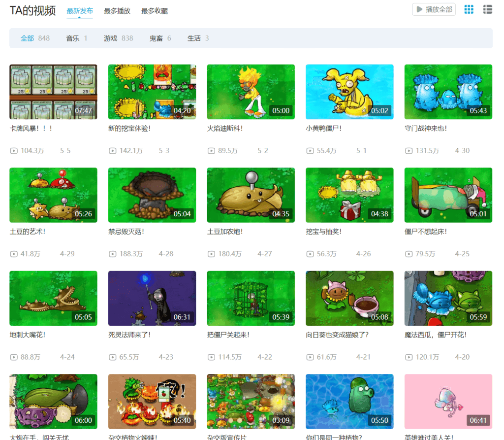Click the 65.5万 play count text
The image size is (504, 440).
click(x=129, y=357)
